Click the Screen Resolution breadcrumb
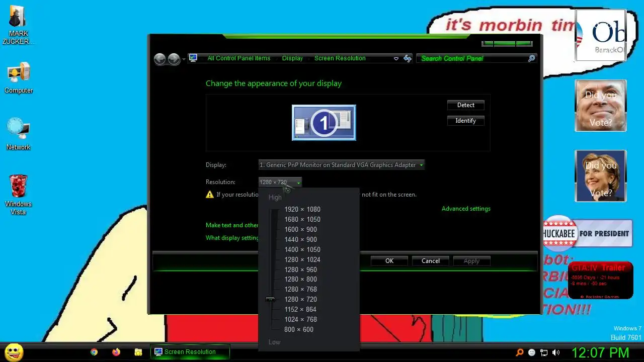 click(x=340, y=58)
